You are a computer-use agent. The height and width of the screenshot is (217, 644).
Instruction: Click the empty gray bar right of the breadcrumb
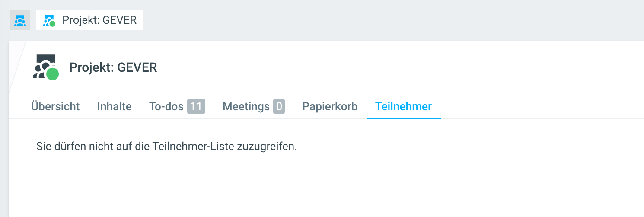tap(389, 20)
